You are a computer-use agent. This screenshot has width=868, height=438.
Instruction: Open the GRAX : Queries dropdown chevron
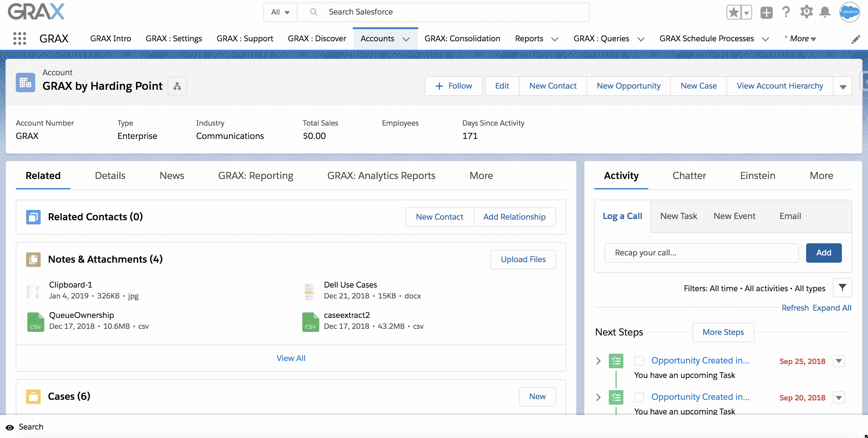(641, 39)
